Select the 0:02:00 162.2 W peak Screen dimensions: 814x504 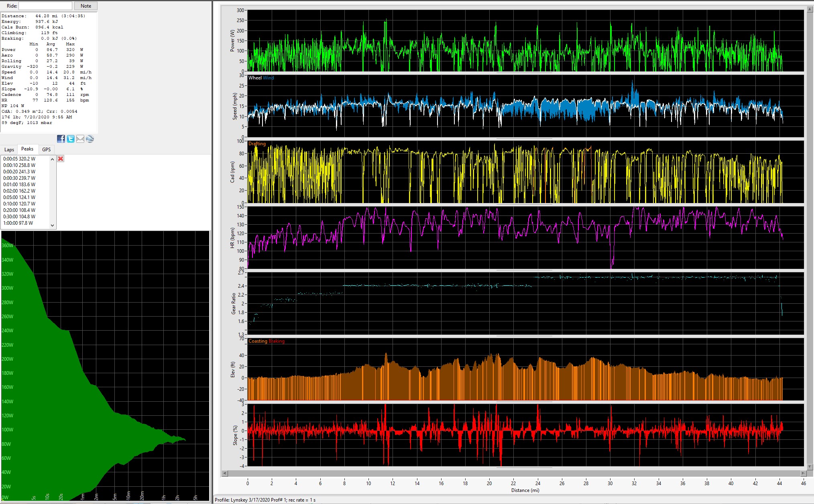19,191
